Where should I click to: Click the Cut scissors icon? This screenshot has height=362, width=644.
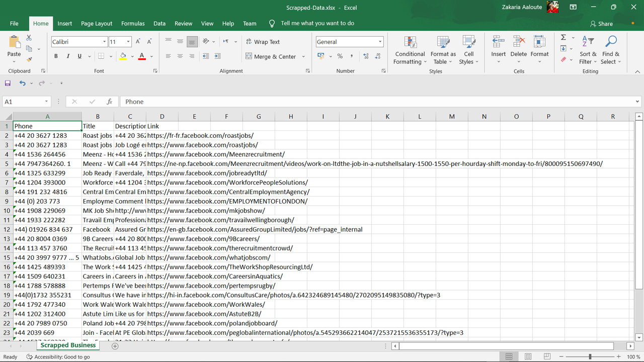(x=29, y=38)
